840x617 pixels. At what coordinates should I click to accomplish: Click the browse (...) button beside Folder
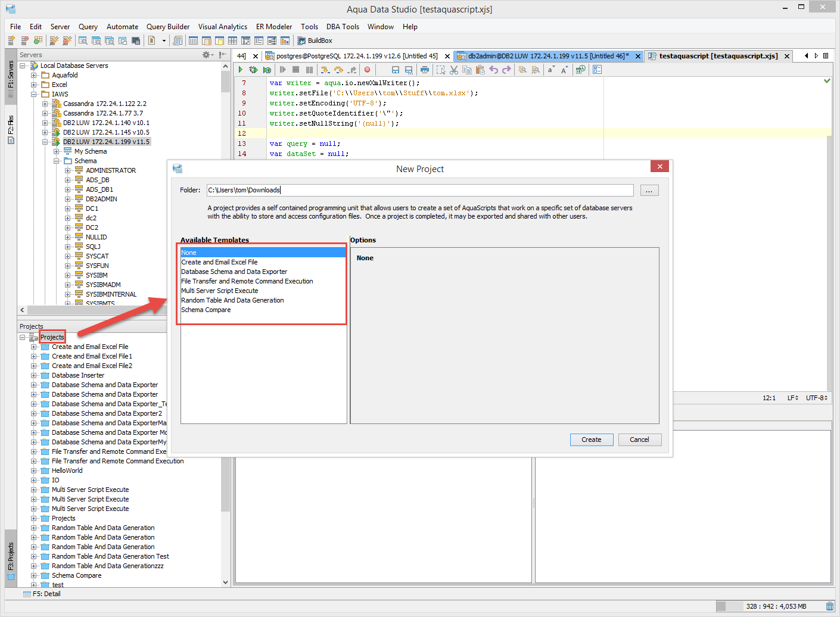coord(649,191)
